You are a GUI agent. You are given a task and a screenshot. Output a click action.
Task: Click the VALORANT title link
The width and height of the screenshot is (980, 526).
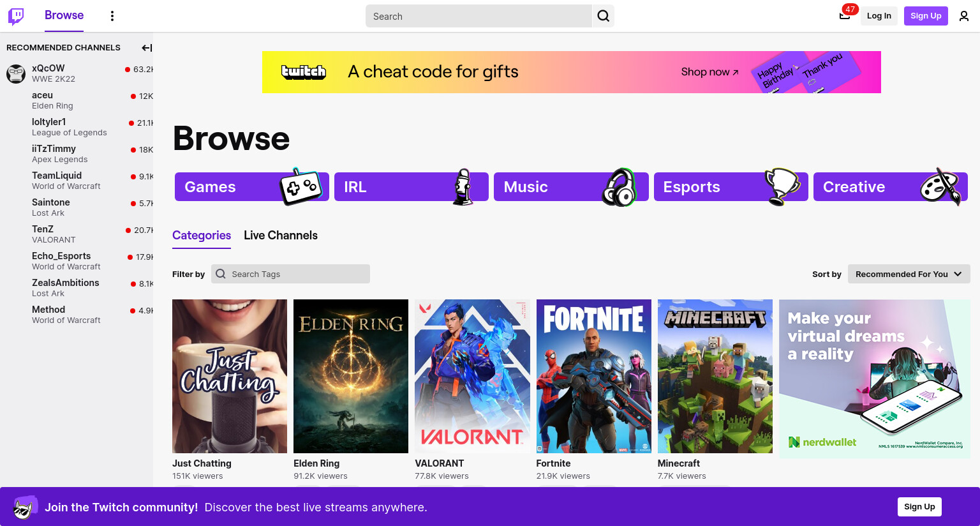pyautogui.click(x=440, y=463)
